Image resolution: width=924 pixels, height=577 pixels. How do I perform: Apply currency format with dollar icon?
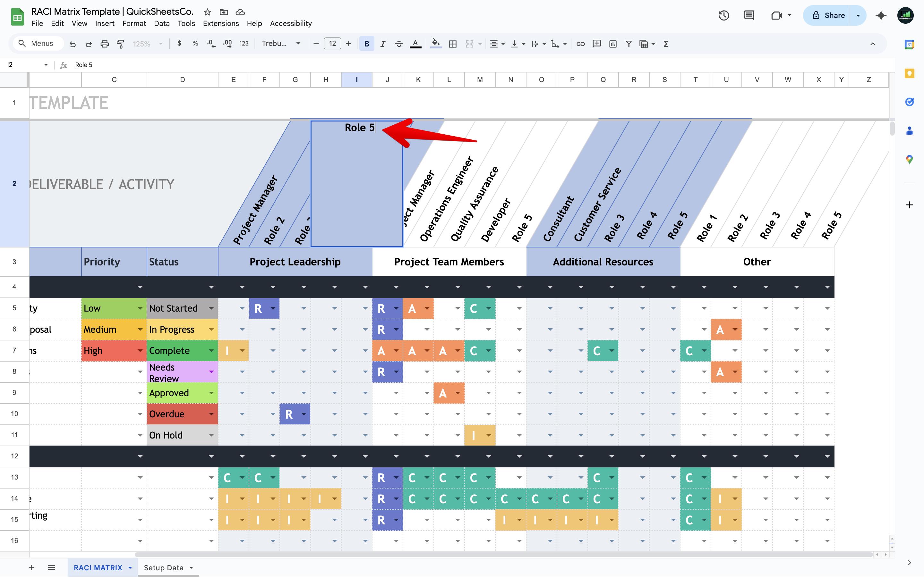(x=179, y=44)
